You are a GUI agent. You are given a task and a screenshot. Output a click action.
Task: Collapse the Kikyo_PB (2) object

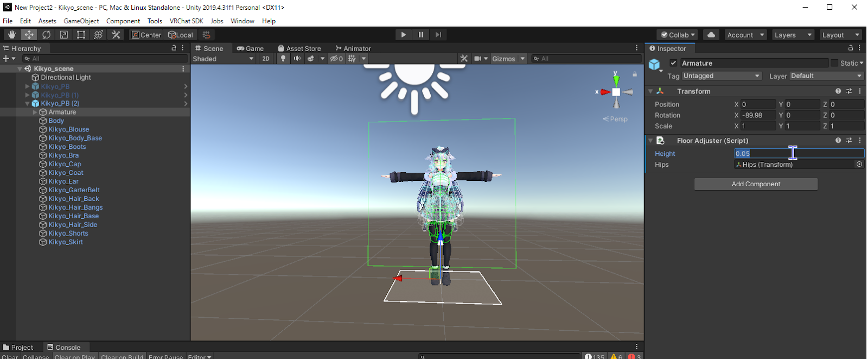pos(27,103)
